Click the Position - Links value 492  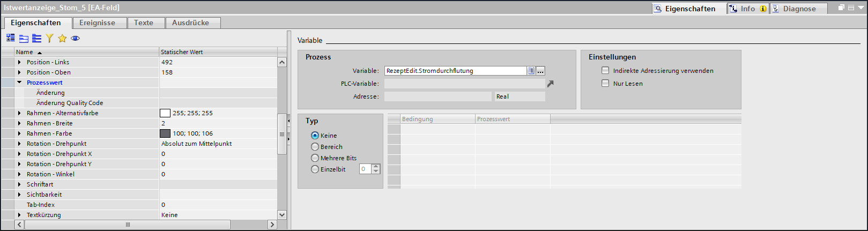[167, 62]
